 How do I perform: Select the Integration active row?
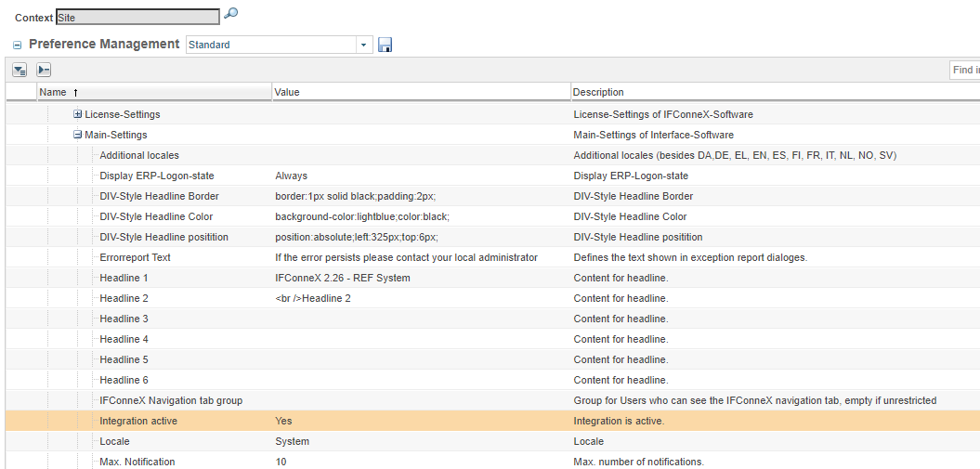coord(138,421)
